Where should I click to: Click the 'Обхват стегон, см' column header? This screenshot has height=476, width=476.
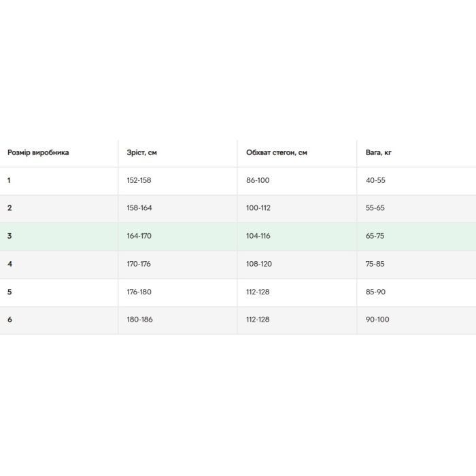coord(277,153)
